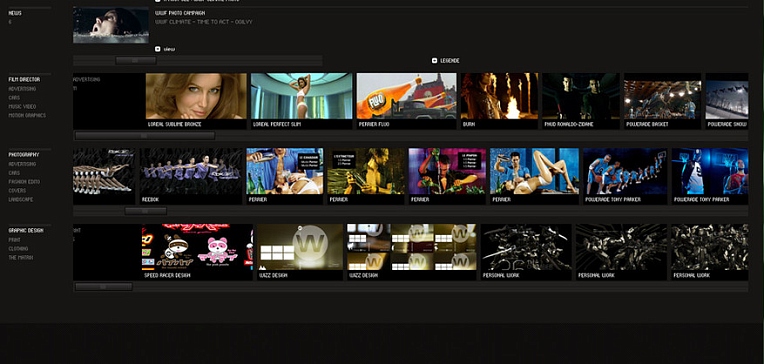Click the graphic design row scrollbar handle
The width and height of the screenshot is (764, 364).
point(103,287)
